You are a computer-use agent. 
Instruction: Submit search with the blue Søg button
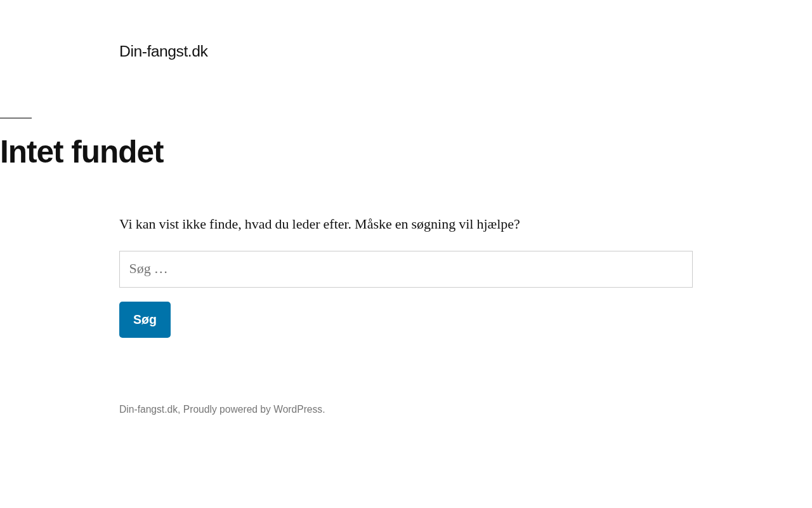click(145, 319)
